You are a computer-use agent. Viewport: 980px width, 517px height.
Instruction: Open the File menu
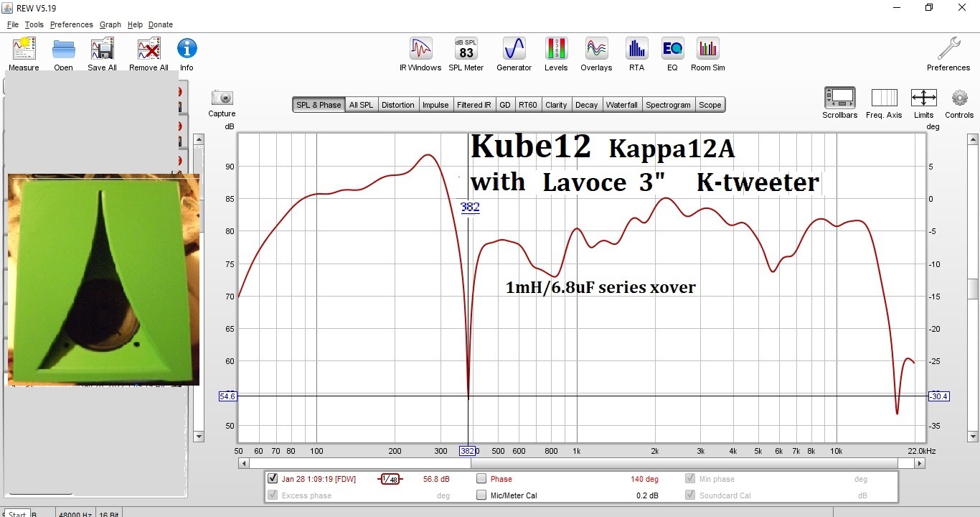point(13,24)
